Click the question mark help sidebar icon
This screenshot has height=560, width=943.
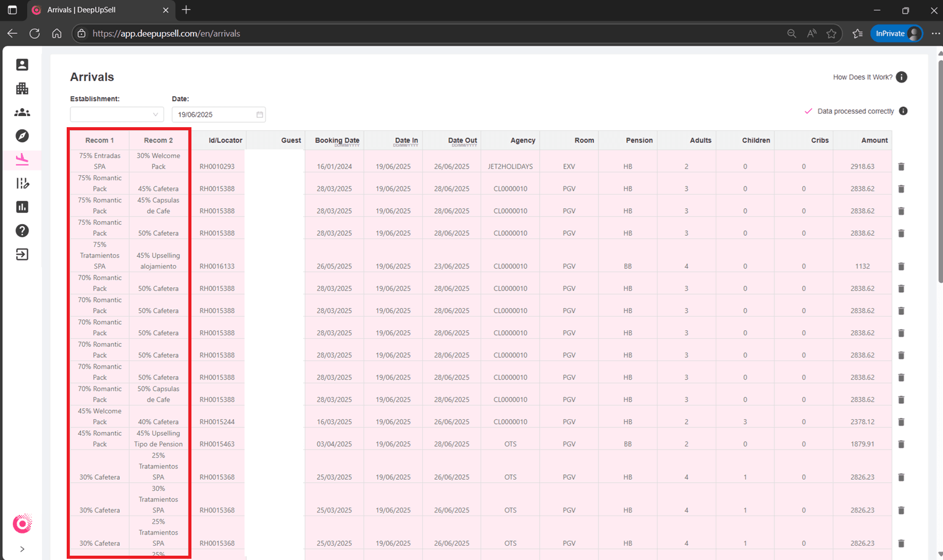(22, 230)
